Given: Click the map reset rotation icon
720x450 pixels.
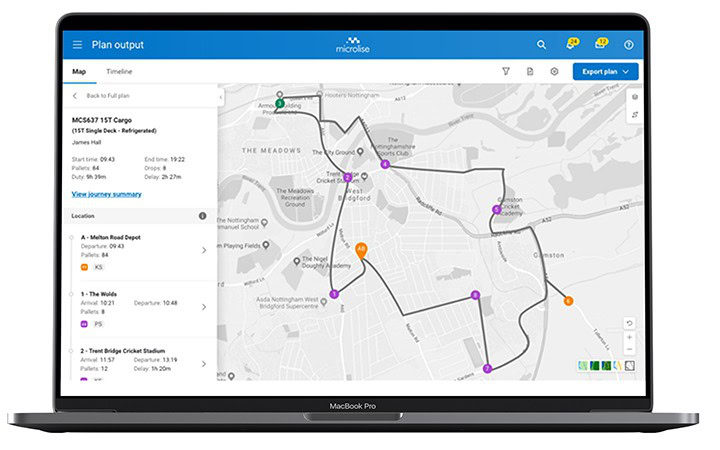Looking at the screenshot, I should (x=629, y=323).
